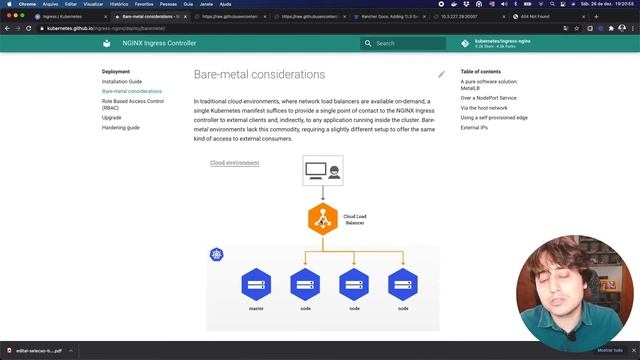Click the Kubernetes wheel icon in diagram

(216, 254)
